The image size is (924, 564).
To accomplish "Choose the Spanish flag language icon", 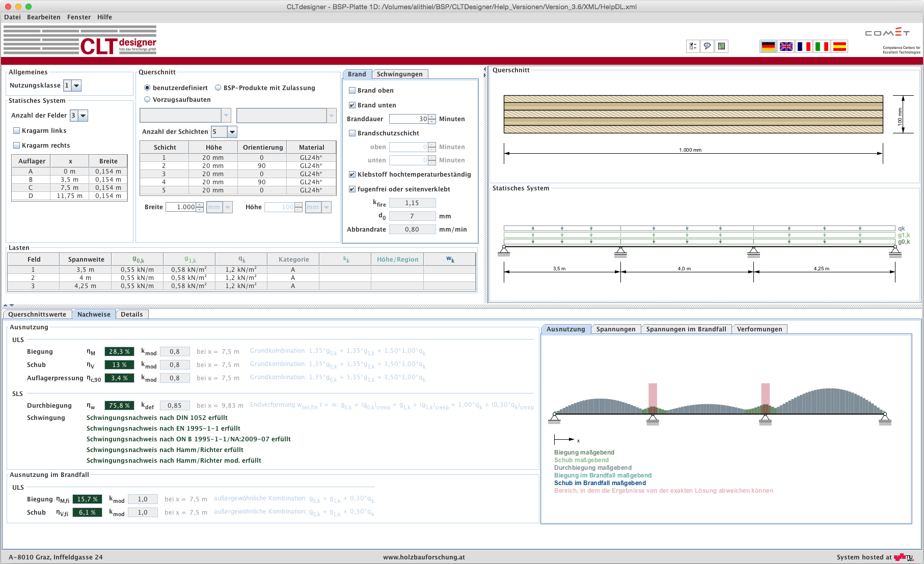I will 839,47.
